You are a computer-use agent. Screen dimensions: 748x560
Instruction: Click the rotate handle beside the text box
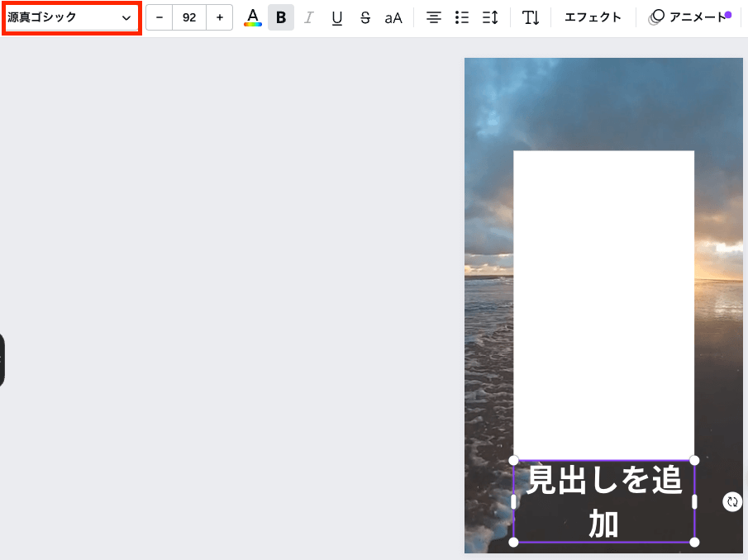[732, 501]
